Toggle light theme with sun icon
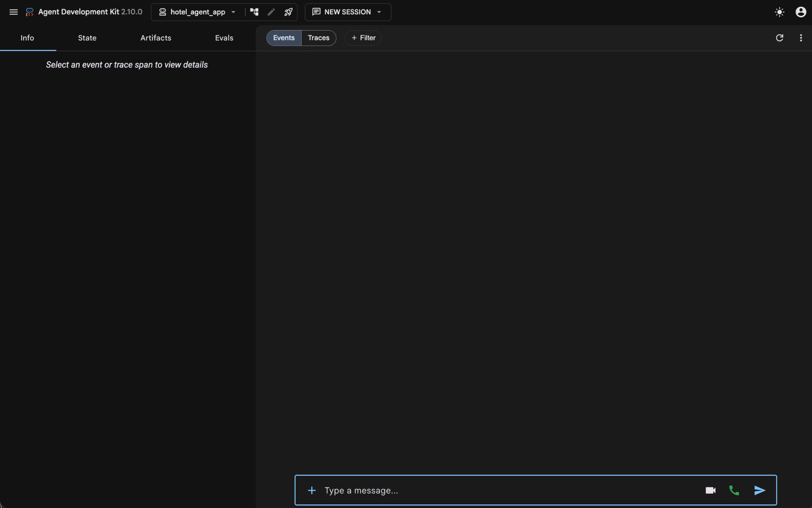 pos(779,12)
